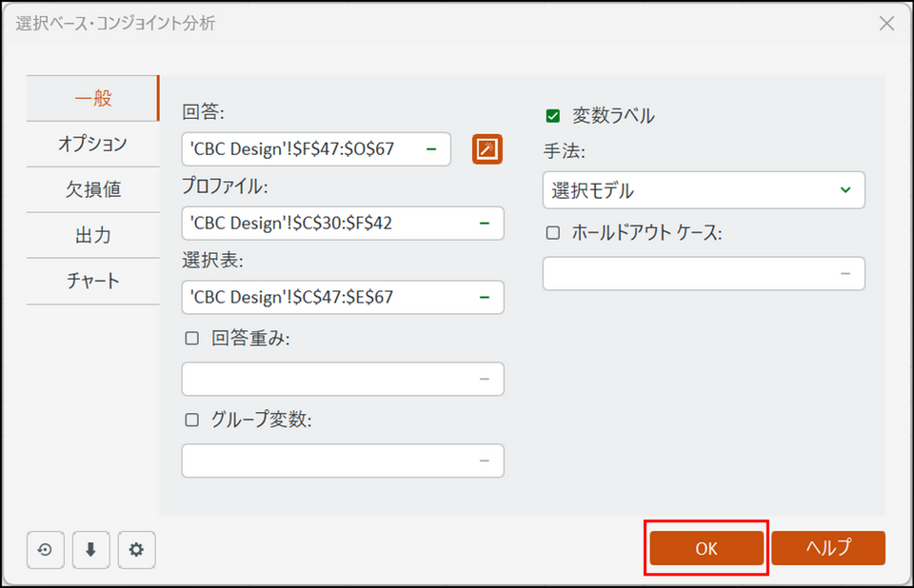Toggle the ホールドアウト ケース checkbox

553,232
